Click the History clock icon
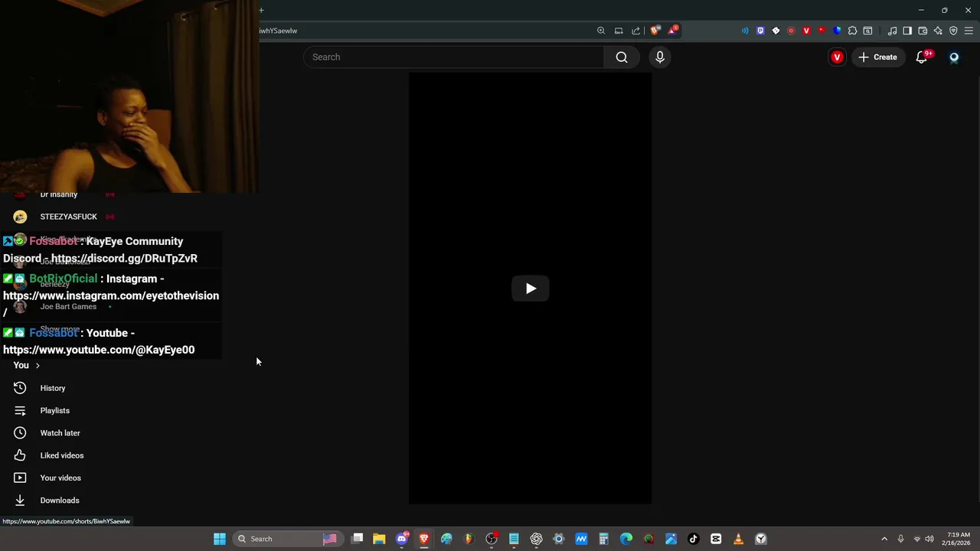The width and height of the screenshot is (980, 551). point(20,388)
